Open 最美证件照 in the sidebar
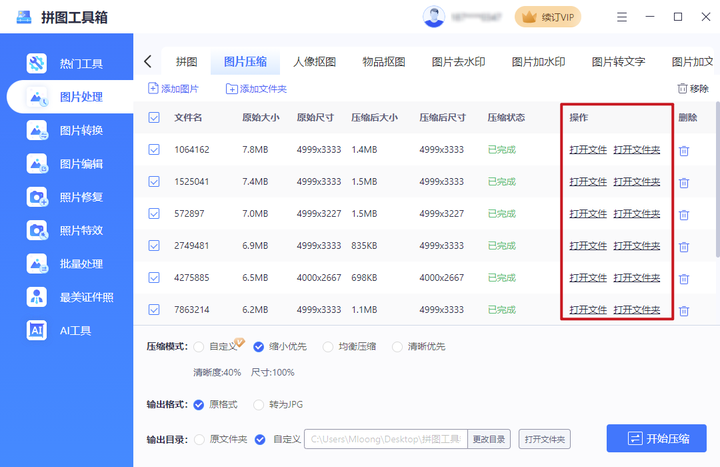Screen dimensions: 720x467 pyautogui.click(x=70, y=297)
